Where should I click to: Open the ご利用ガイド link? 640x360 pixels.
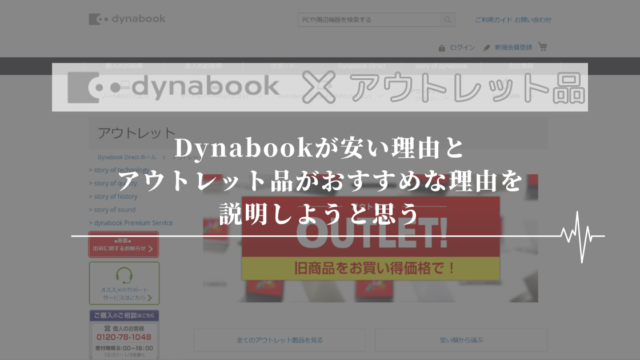(x=493, y=20)
